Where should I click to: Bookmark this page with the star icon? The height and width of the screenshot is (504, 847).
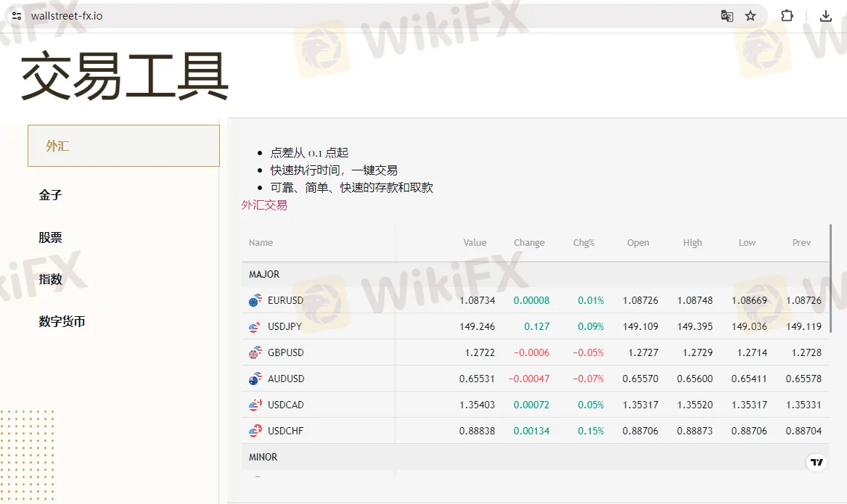750,16
